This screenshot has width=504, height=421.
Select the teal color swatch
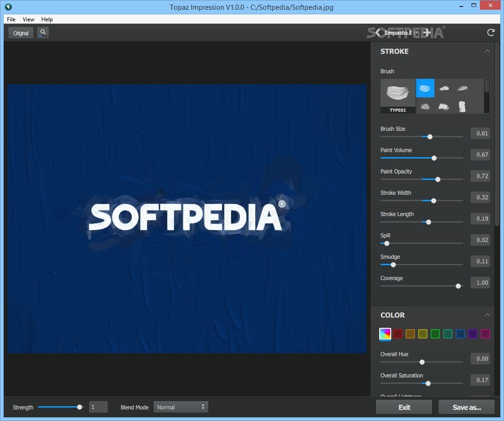click(448, 334)
